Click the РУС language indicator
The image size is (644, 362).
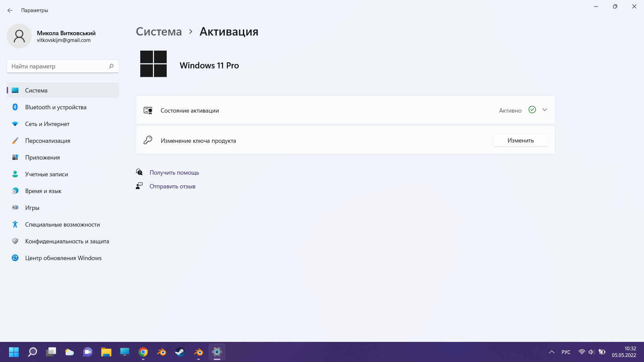point(566,352)
